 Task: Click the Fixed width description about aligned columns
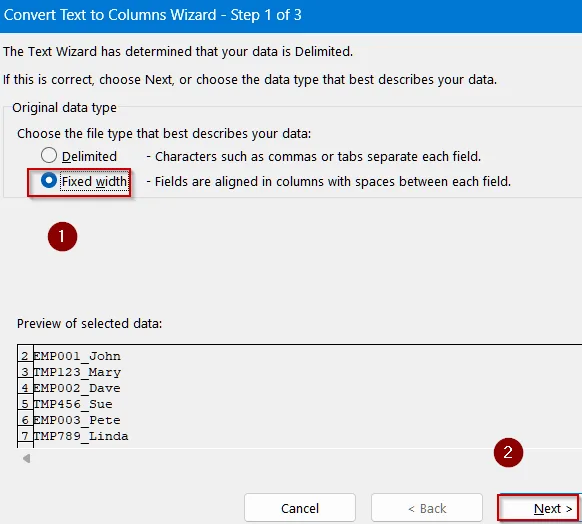(x=328, y=181)
